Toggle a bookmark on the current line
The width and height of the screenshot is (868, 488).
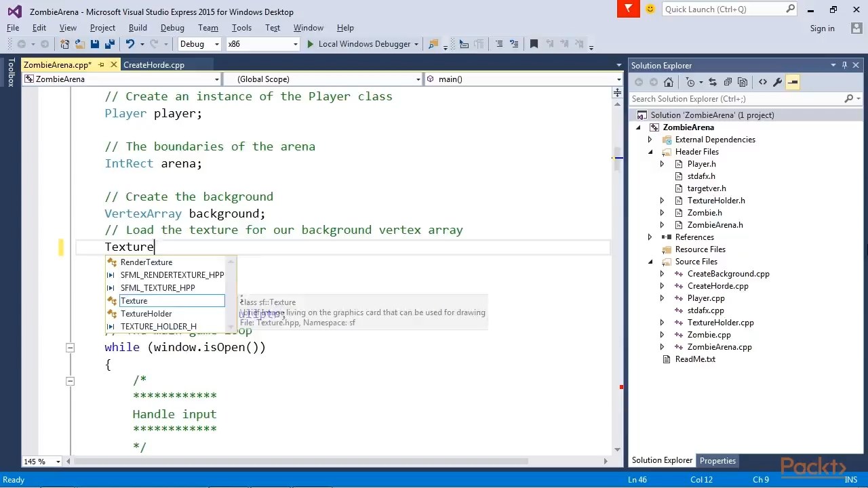click(534, 44)
